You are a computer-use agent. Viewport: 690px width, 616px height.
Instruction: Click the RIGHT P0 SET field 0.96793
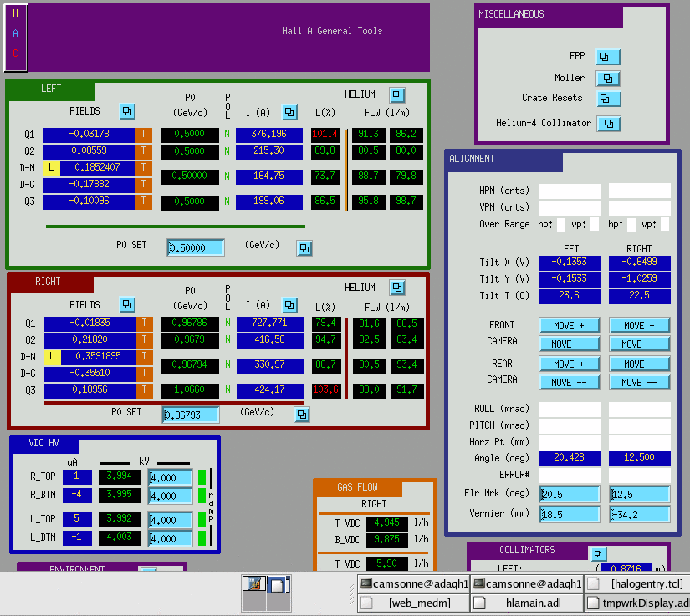[x=191, y=415]
